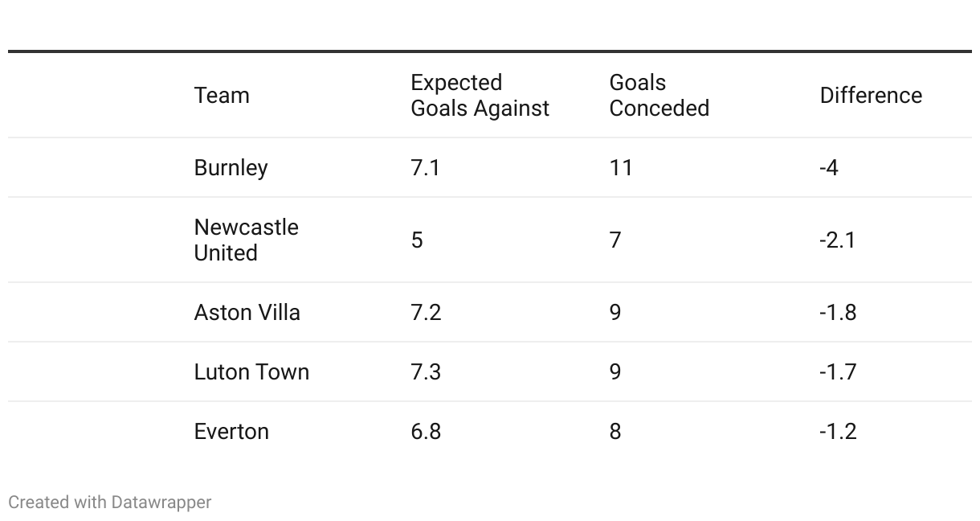Open the Created with Datawrapper link
The image size is (980, 521).
110,502
